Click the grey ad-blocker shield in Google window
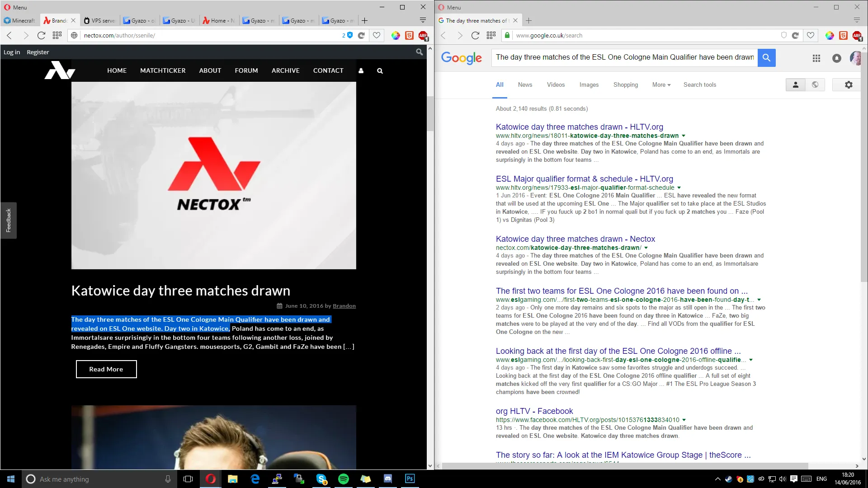 784,35
